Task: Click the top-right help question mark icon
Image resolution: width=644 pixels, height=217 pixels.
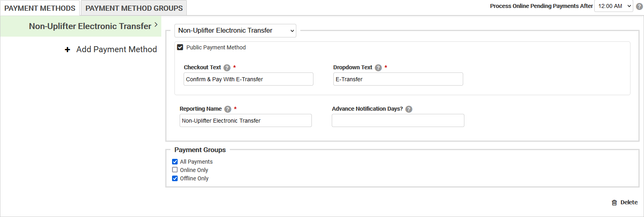Action: pyautogui.click(x=639, y=6)
